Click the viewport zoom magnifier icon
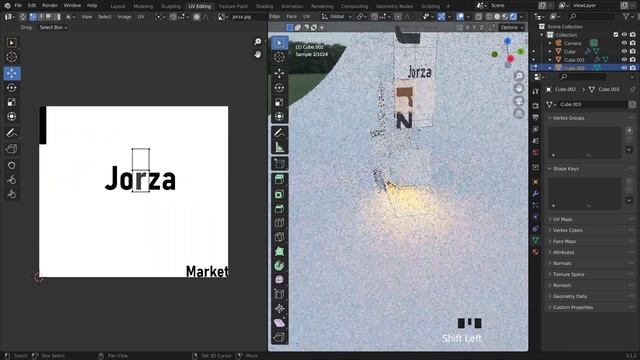 pos(519,76)
